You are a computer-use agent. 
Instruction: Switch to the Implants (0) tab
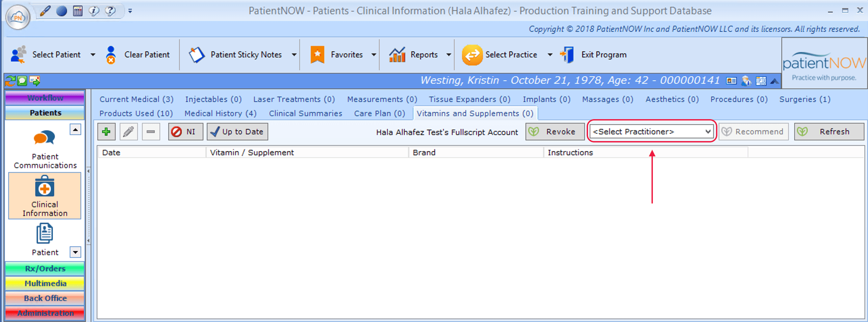click(x=546, y=99)
